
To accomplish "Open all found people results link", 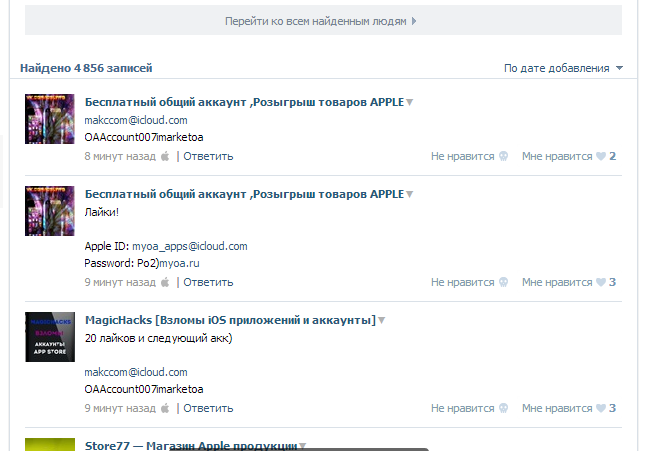I will 323,20.
